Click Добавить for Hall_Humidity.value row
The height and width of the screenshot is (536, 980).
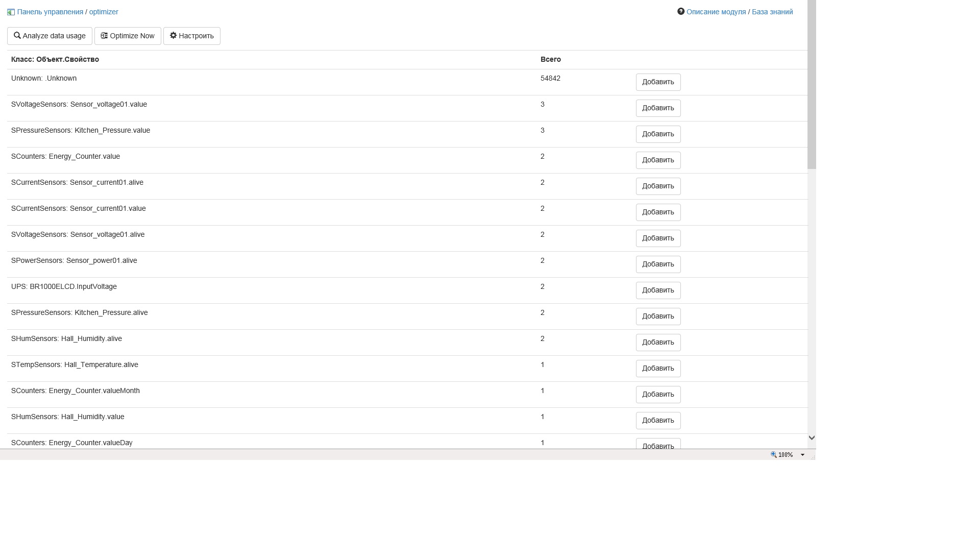click(658, 421)
